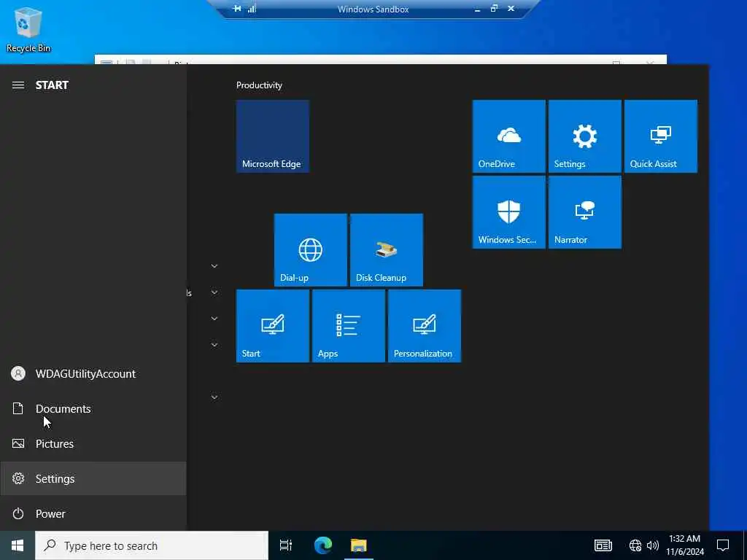
Task: Open the WDAGUtilityAccount user menu
Action: point(93,374)
